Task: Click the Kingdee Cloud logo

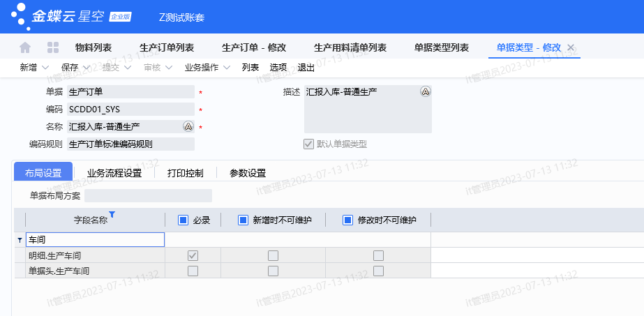Action: (x=71, y=17)
